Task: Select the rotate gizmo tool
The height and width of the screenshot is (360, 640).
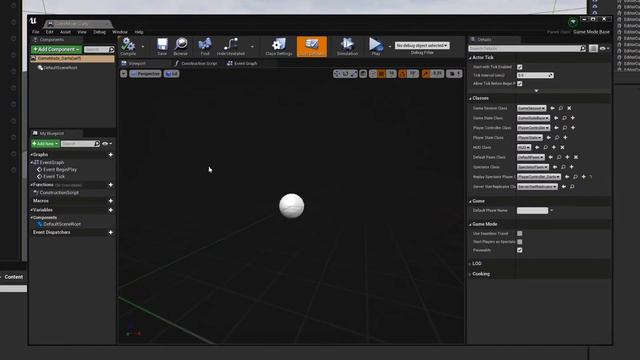Action: click(345, 73)
